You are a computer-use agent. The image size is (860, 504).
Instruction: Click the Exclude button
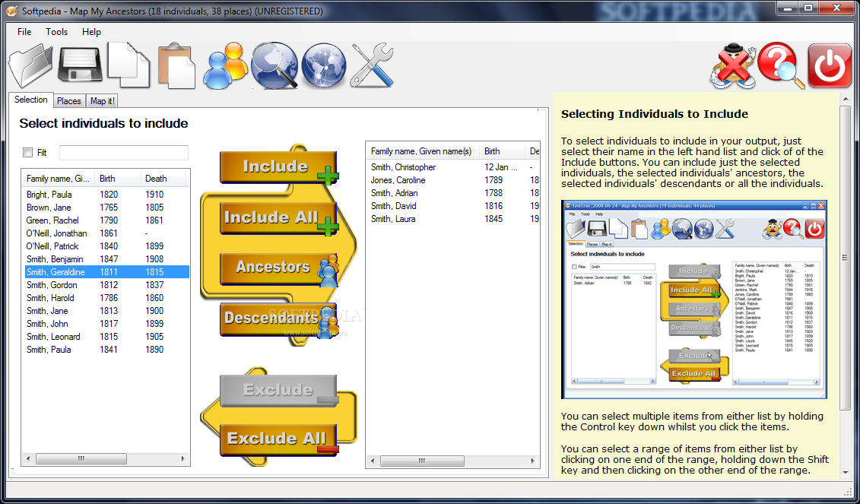tap(278, 390)
